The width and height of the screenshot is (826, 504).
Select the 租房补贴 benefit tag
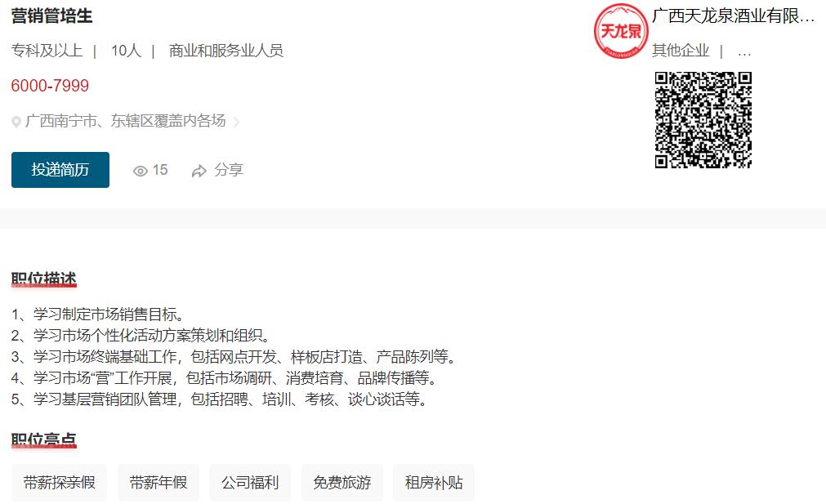point(434,483)
